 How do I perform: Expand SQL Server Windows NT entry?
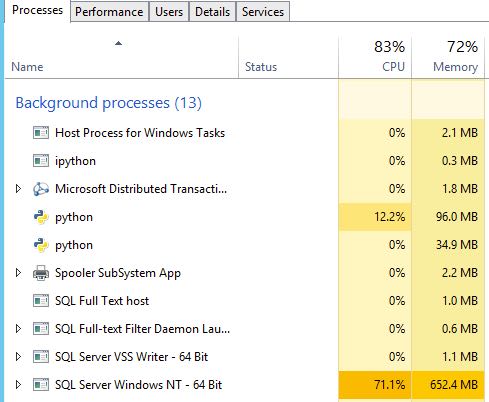point(18,385)
